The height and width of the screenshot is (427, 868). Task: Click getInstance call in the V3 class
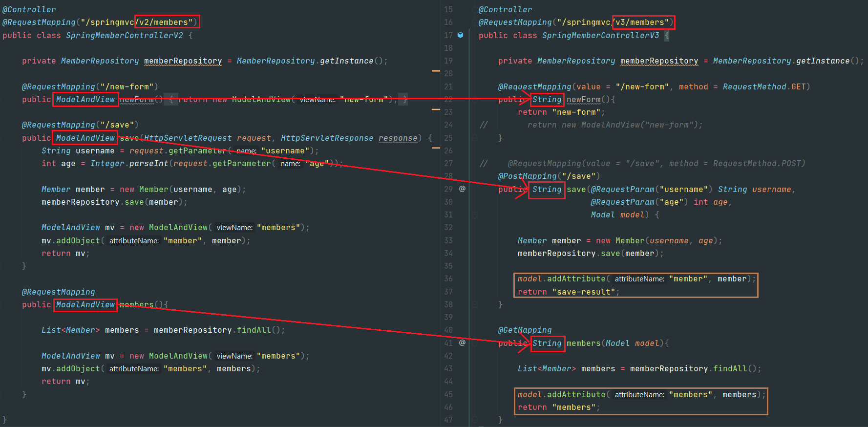[x=823, y=61]
